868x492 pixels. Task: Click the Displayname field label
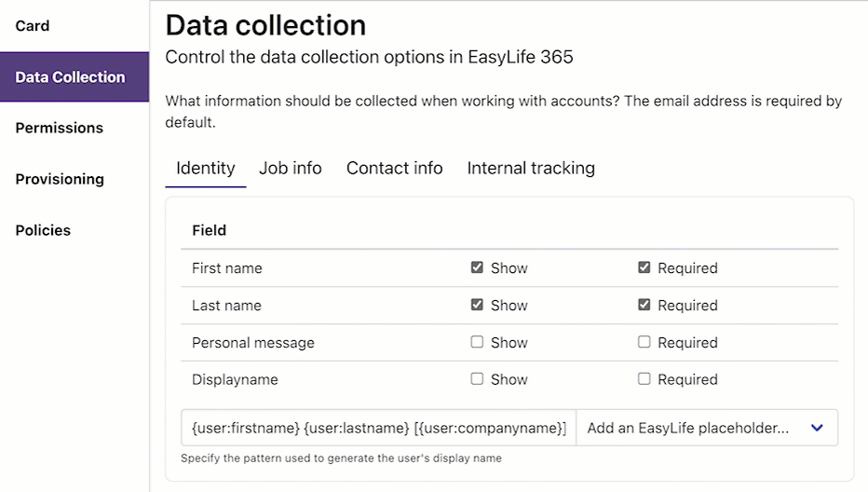pos(235,379)
